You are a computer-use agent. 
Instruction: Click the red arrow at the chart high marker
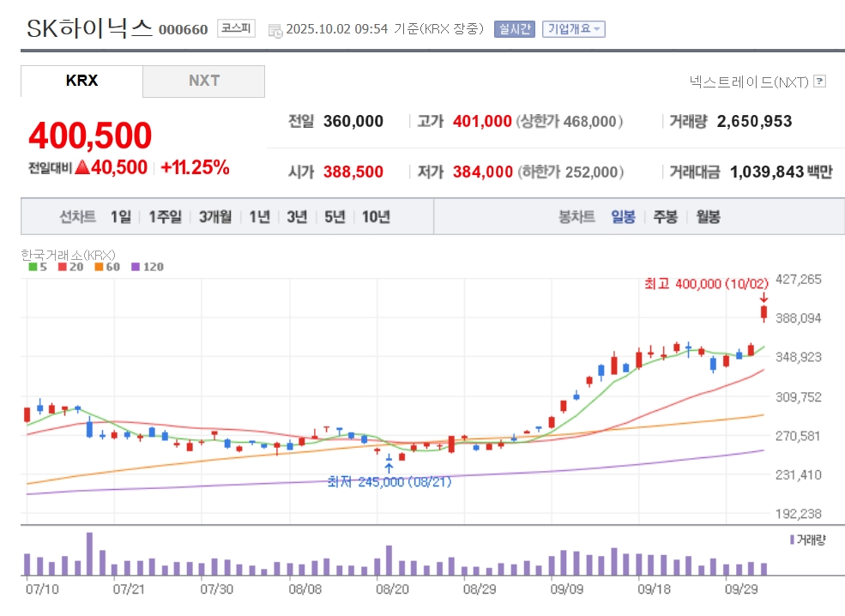click(x=764, y=298)
